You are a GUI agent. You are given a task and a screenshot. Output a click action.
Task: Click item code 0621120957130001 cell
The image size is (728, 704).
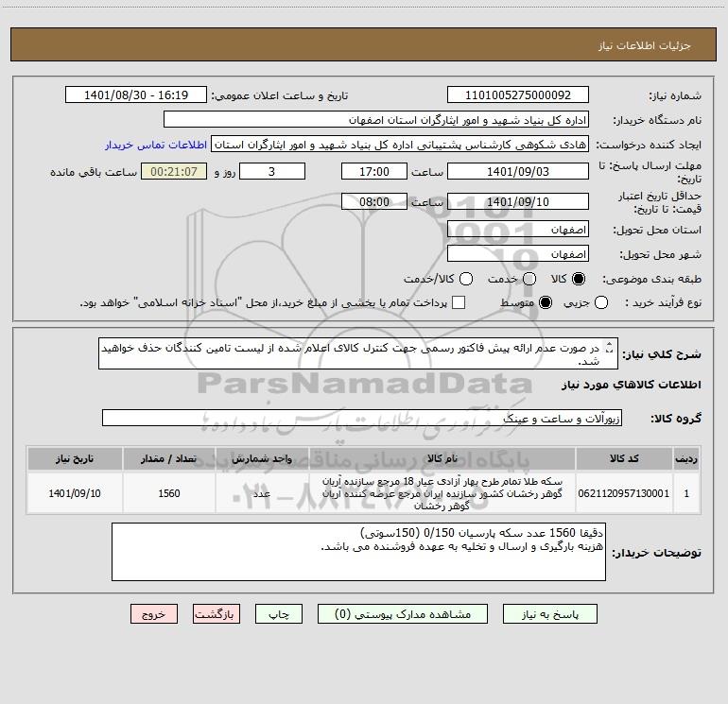click(624, 493)
